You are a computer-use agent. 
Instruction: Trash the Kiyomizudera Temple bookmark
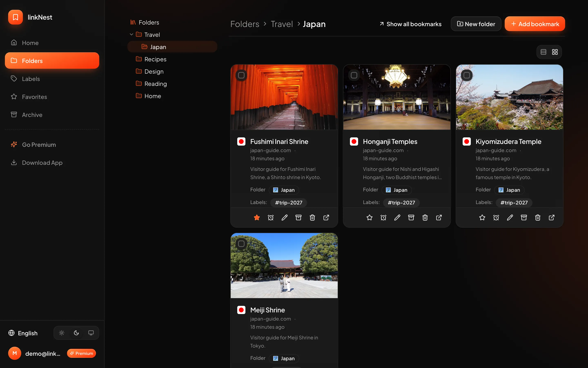click(537, 217)
